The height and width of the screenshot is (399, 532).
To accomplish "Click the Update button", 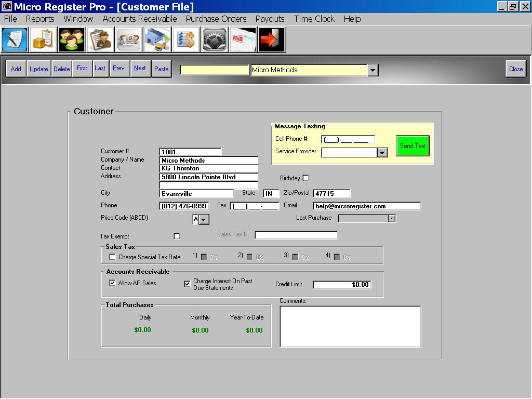I will [38, 69].
